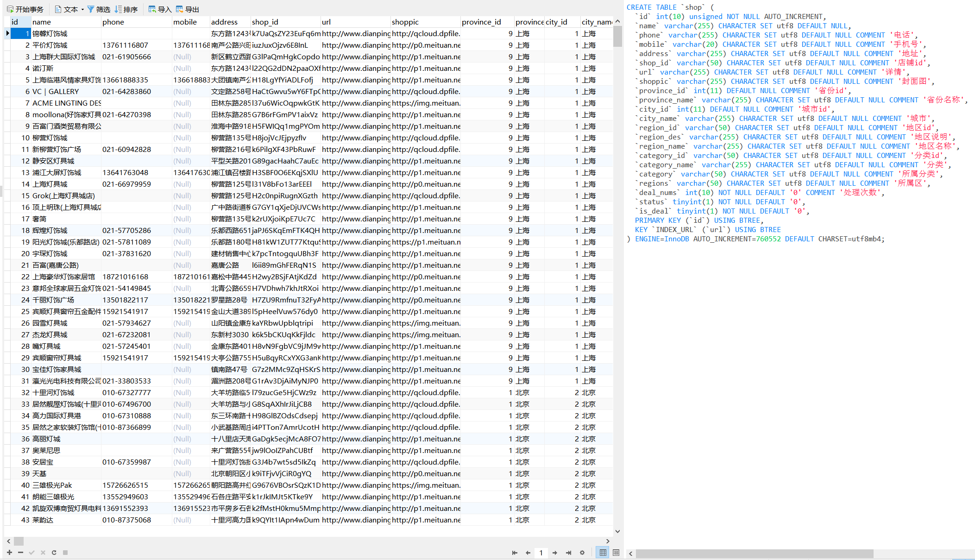The width and height of the screenshot is (975, 560).
Task: Go to the first page of records
Action: [515, 553]
